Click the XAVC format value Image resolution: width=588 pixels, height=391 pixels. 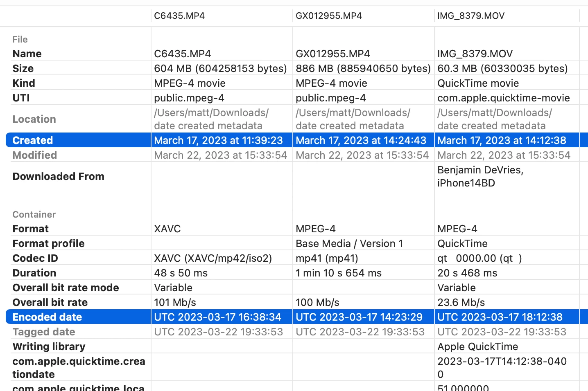167,229
